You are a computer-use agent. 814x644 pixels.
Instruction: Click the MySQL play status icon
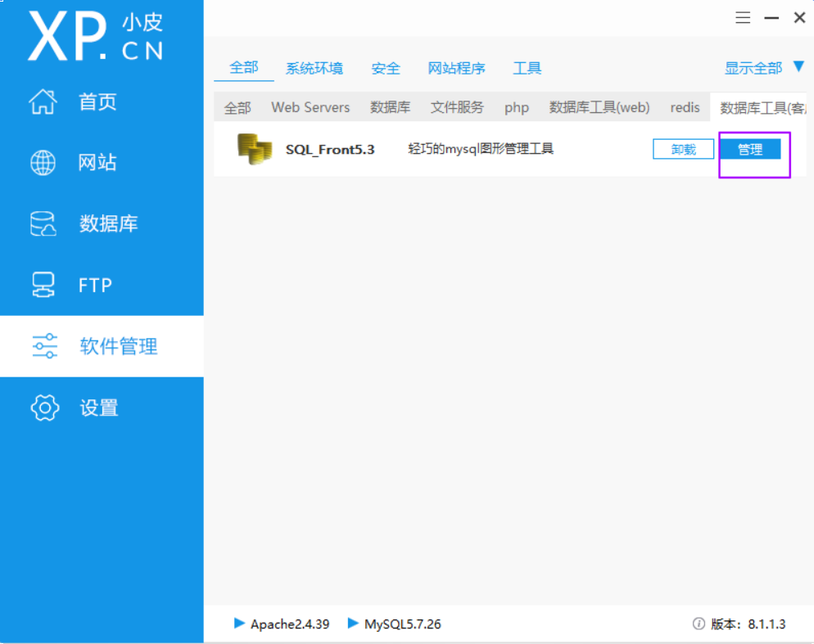pyautogui.click(x=353, y=624)
